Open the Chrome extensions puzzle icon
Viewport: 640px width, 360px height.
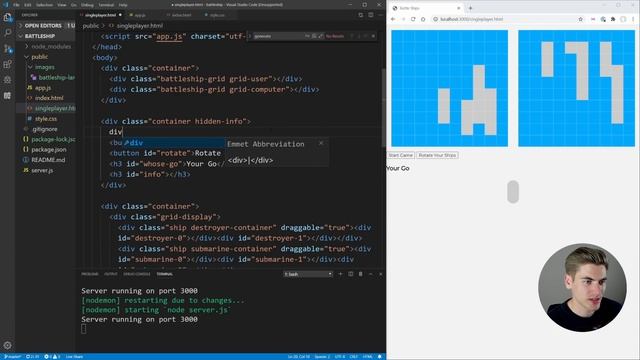click(613, 19)
